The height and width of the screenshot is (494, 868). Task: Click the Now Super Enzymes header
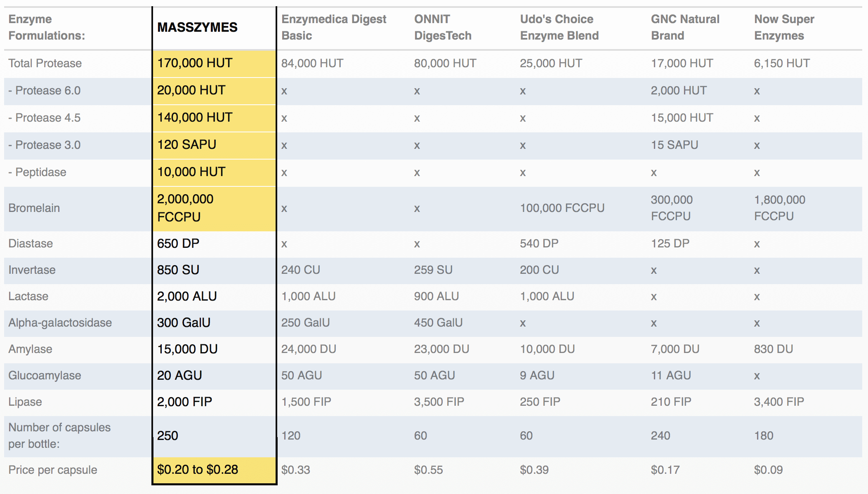[x=784, y=27]
